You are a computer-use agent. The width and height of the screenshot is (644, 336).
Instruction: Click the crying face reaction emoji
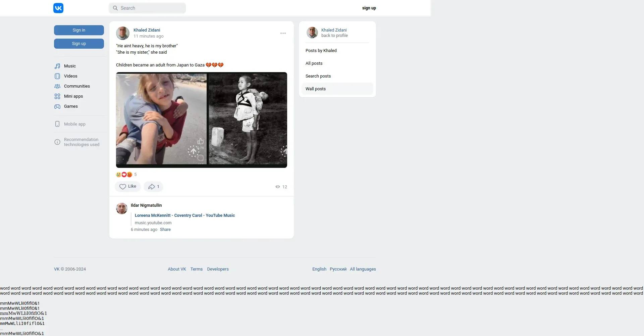118,175
